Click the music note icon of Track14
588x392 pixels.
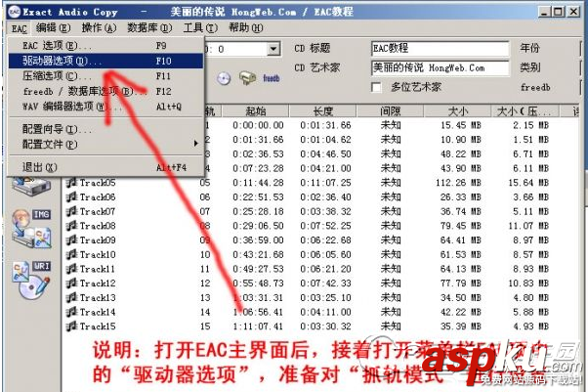[x=71, y=312]
